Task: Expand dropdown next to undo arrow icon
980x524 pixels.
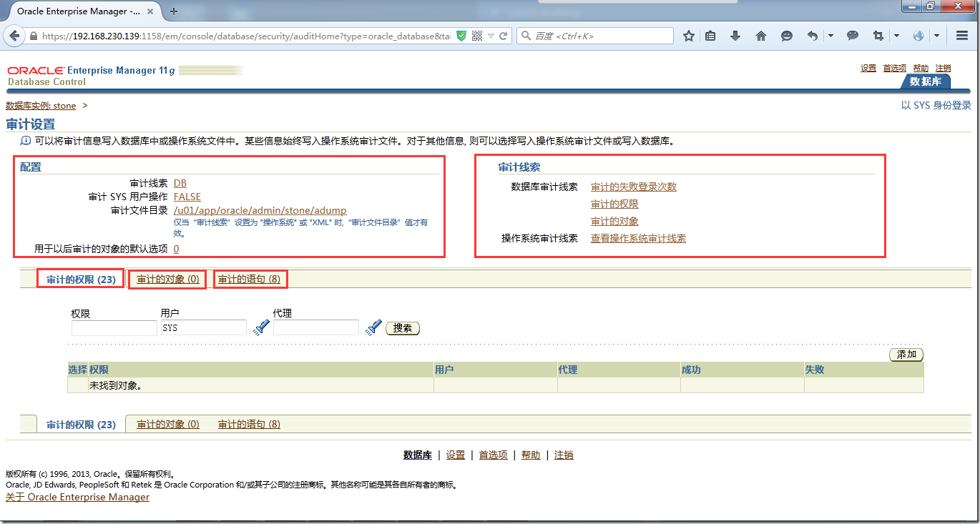Action: click(831, 36)
